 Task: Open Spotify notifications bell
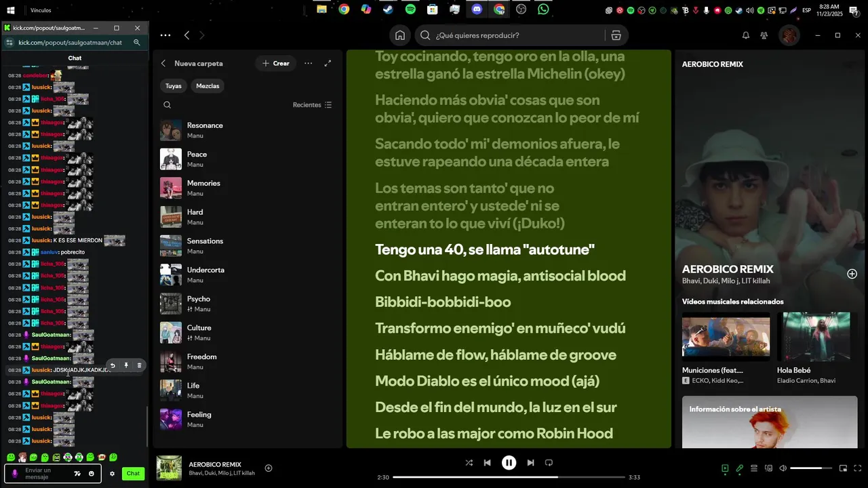pyautogui.click(x=745, y=35)
